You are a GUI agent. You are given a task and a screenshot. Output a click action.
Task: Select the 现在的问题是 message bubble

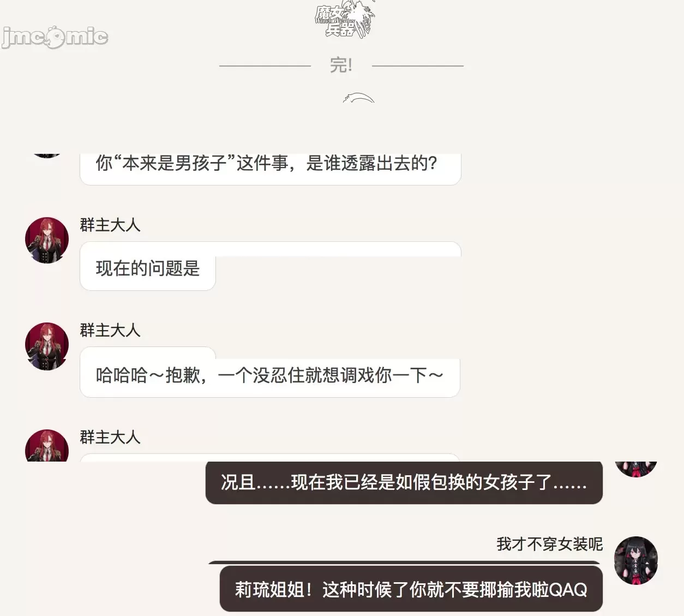(x=148, y=267)
